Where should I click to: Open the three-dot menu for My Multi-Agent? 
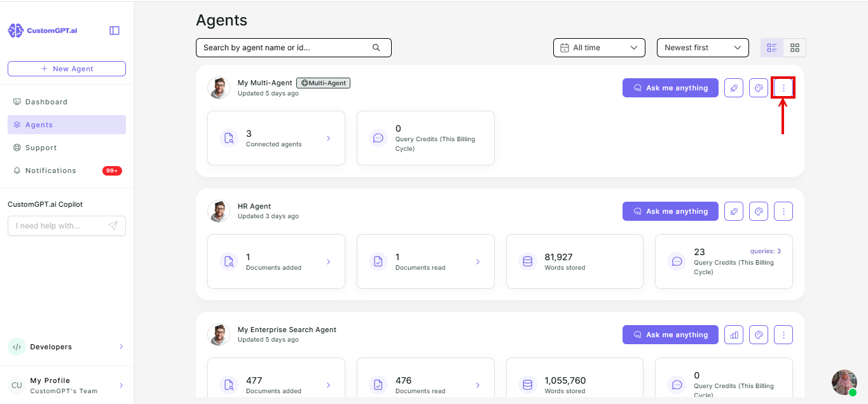click(x=783, y=88)
